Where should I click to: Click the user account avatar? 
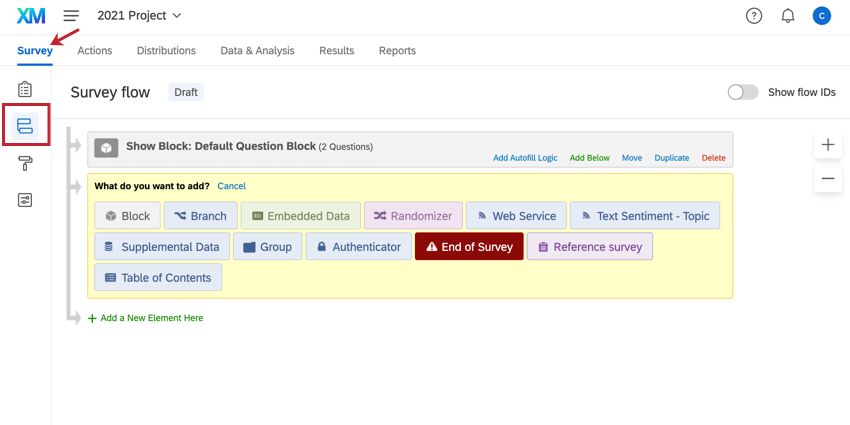822,16
